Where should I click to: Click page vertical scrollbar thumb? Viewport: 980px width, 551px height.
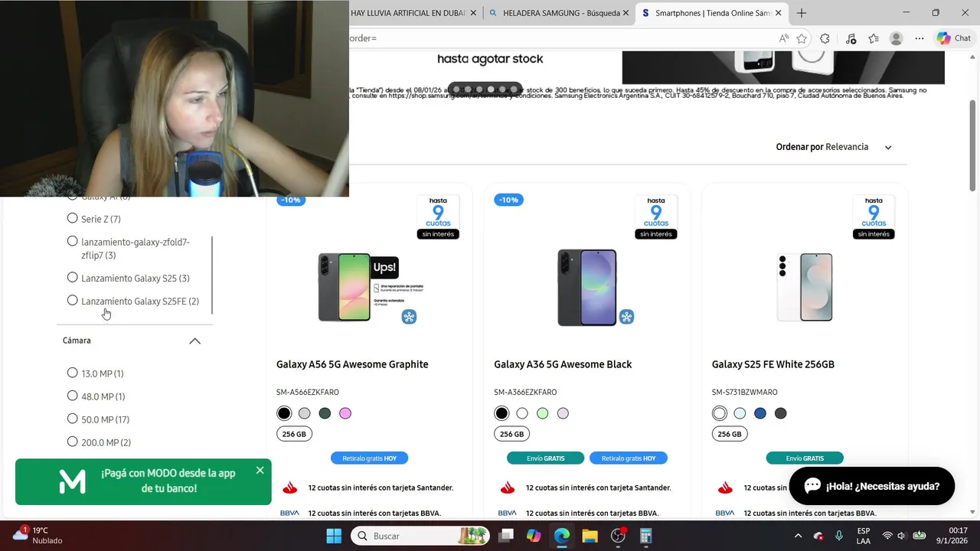coord(972,145)
